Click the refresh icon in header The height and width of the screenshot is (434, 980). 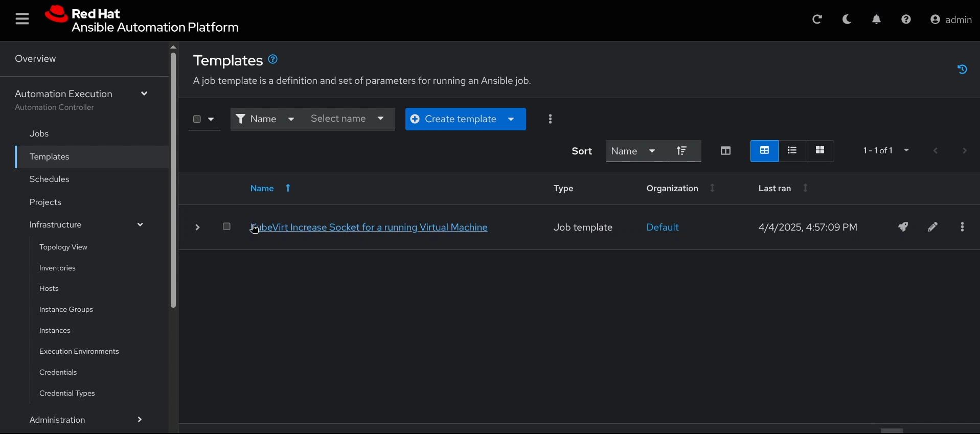tap(817, 20)
